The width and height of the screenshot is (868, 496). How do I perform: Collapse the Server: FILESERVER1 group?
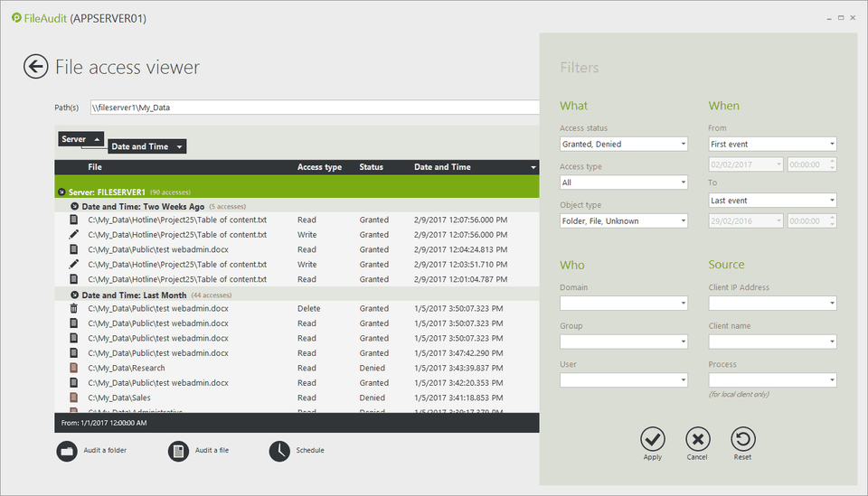point(61,192)
